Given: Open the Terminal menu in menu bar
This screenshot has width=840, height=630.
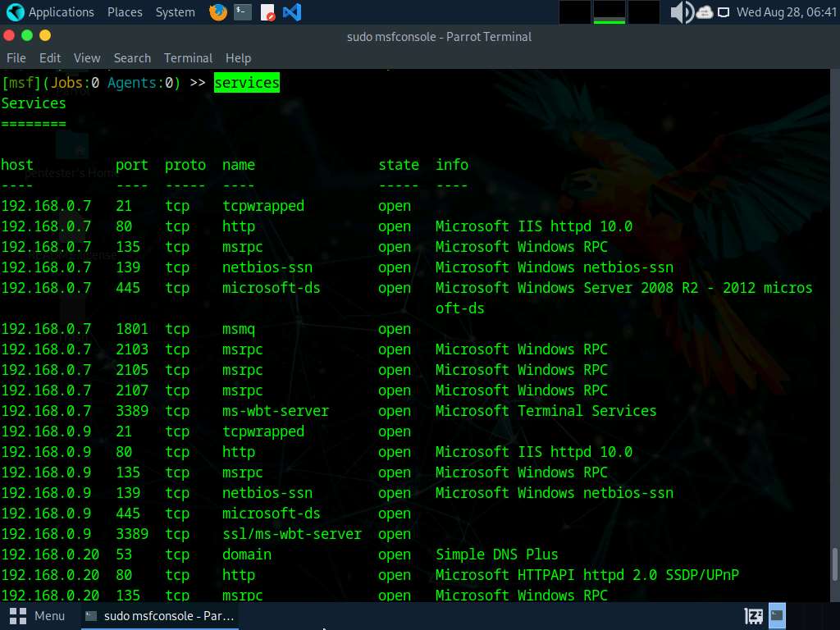Looking at the screenshot, I should coord(188,58).
